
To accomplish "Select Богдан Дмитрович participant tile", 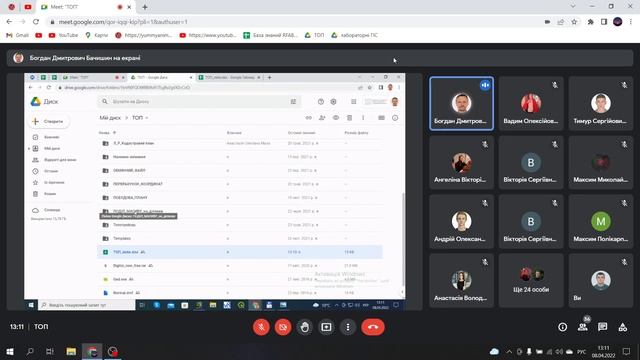I will click(x=461, y=104).
